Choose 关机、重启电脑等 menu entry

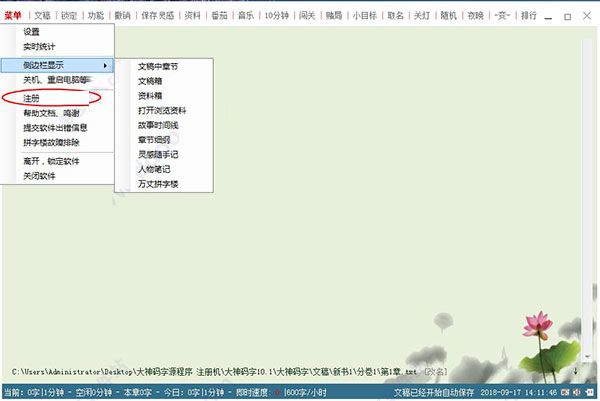pyautogui.click(x=57, y=80)
